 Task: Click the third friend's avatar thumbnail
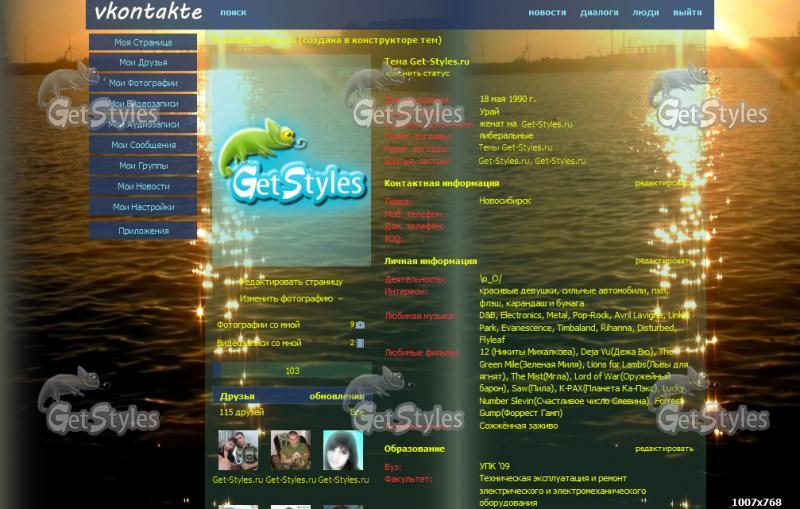[343, 451]
